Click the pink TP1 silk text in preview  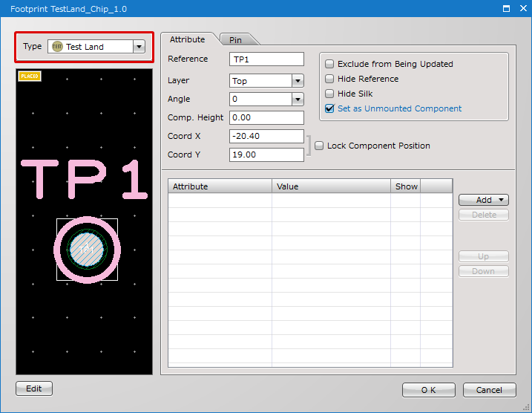coord(85,179)
